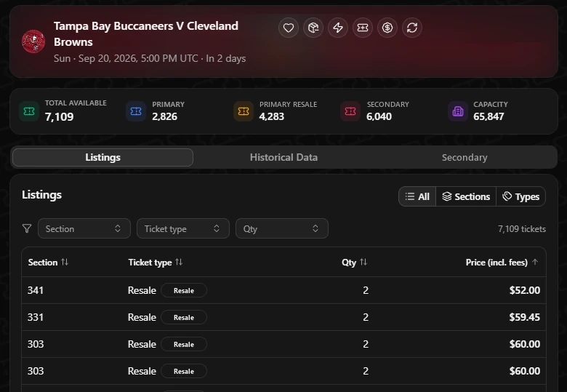The height and width of the screenshot is (392, 567).
Task: Click the Capacity value 65,847
Action: (x=488, y=116)
